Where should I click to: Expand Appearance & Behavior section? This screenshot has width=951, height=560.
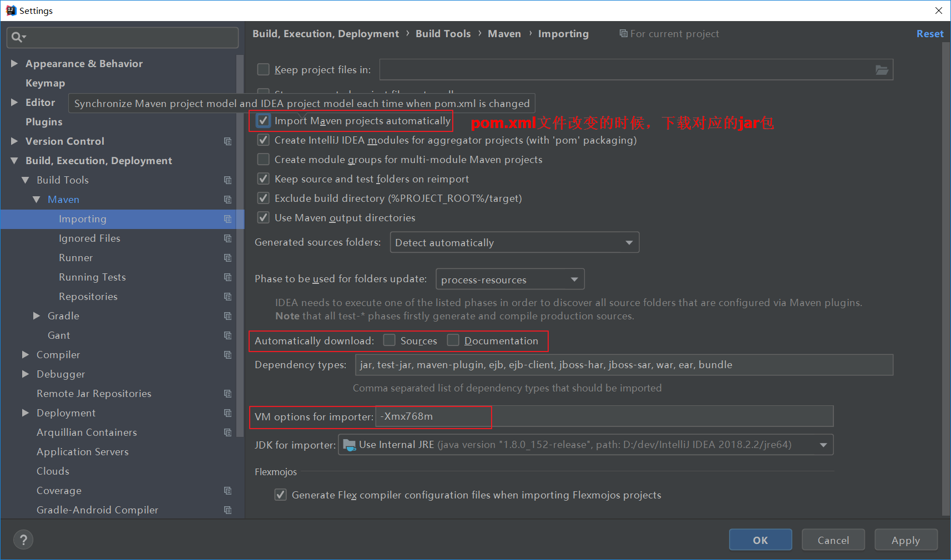(14, 64)
